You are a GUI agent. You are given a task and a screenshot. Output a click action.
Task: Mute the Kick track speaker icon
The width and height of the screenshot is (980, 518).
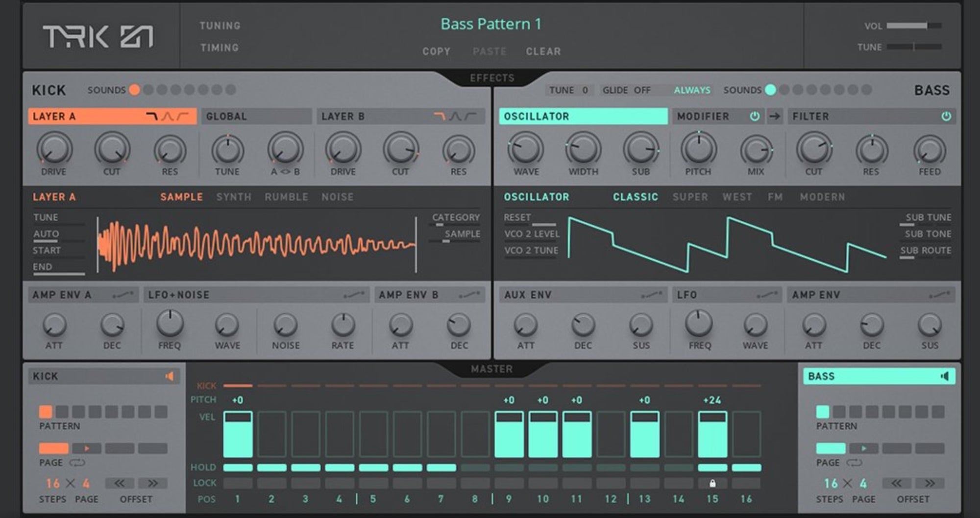(x=170, y=376)
